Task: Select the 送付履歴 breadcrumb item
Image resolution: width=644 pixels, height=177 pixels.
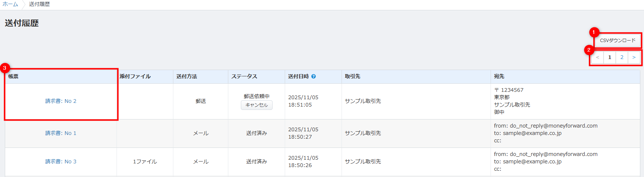Action: (39, 4)
